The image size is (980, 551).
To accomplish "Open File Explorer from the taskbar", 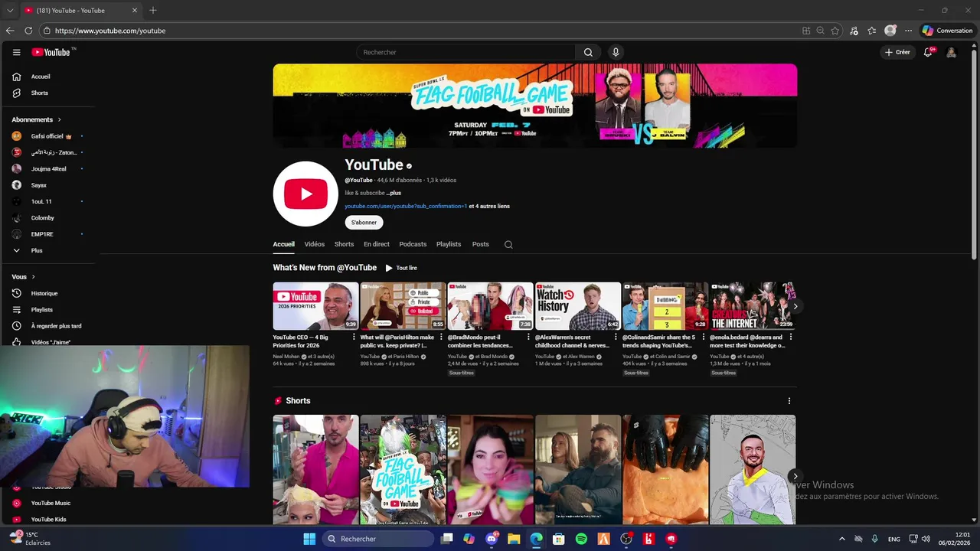I will click(514, 539).
